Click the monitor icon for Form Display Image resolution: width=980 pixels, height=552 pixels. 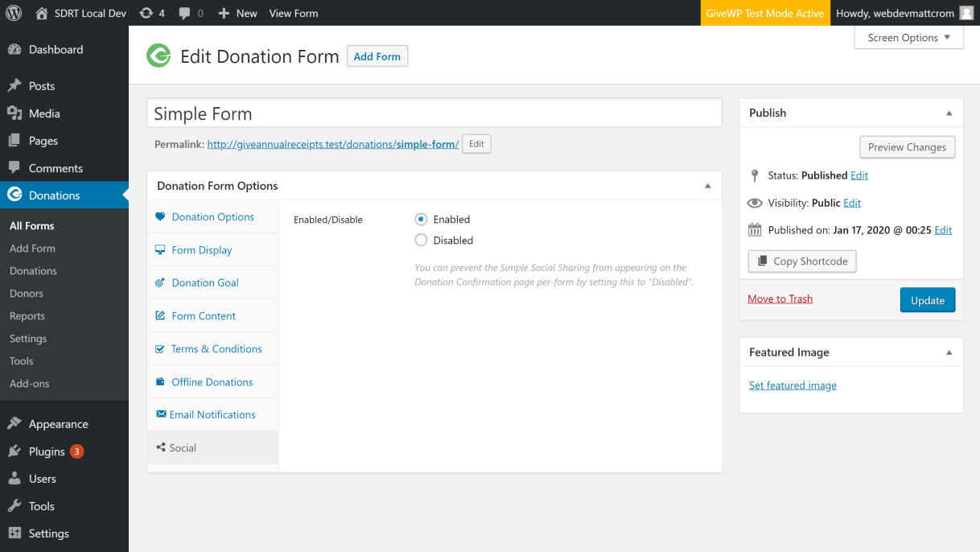click(x=160, y=249)
